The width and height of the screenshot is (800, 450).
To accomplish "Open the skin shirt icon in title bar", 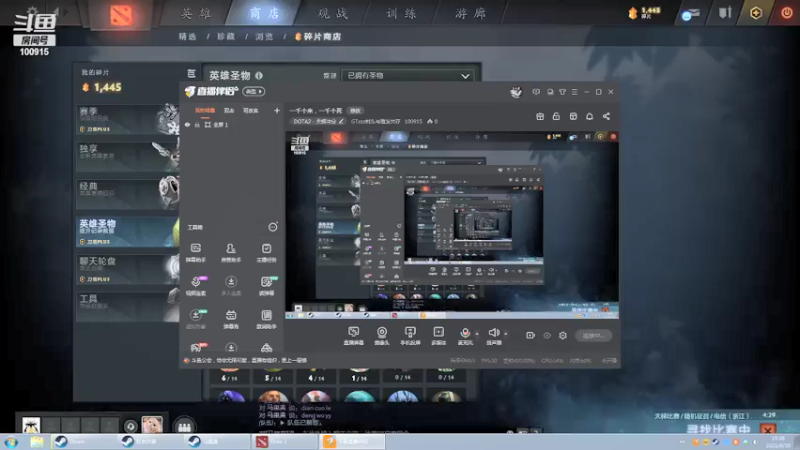I will pyautogui.click(x=562, y=92).
